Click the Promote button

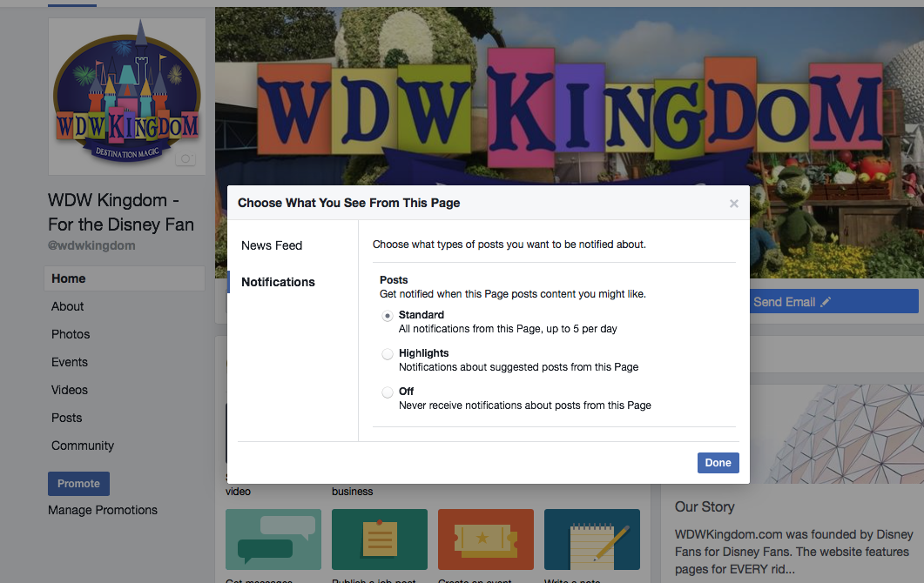(79, 484)
